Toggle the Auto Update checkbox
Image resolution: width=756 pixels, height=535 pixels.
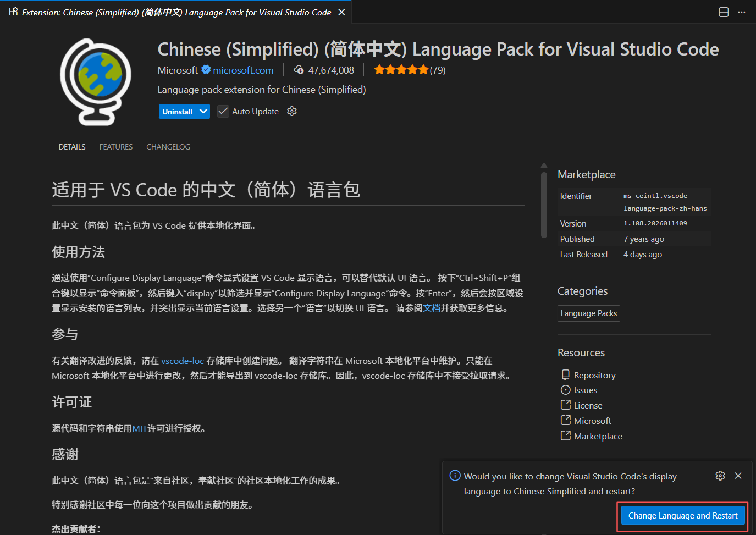[223, 112]
